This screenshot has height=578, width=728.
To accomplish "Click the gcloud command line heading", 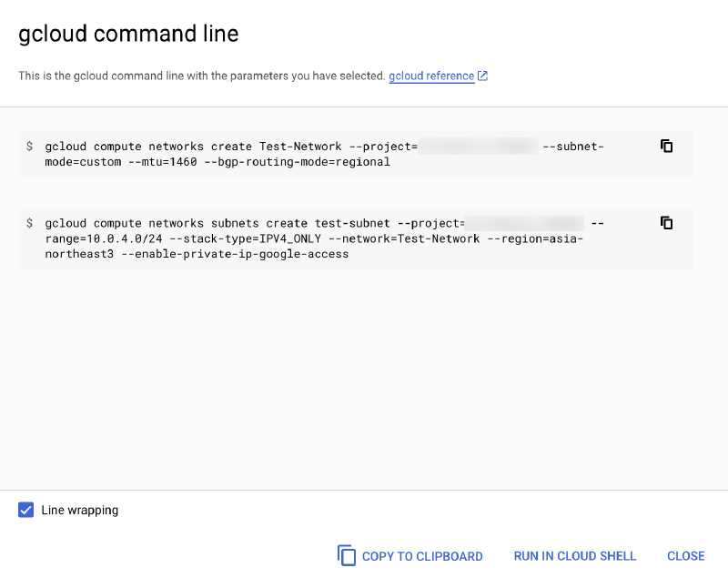I will [128, 34].
